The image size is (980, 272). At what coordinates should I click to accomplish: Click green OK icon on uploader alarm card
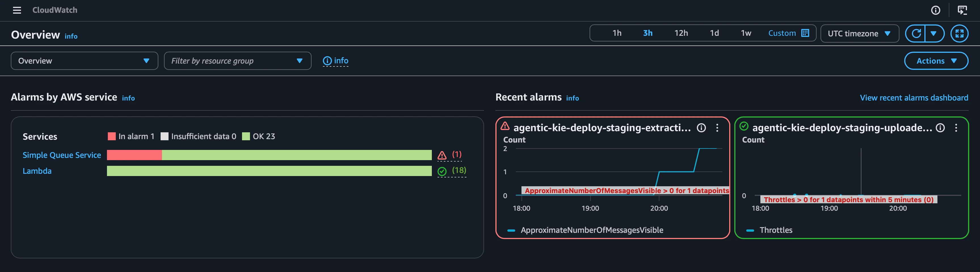pyautogui.click(x=744, y=126)
